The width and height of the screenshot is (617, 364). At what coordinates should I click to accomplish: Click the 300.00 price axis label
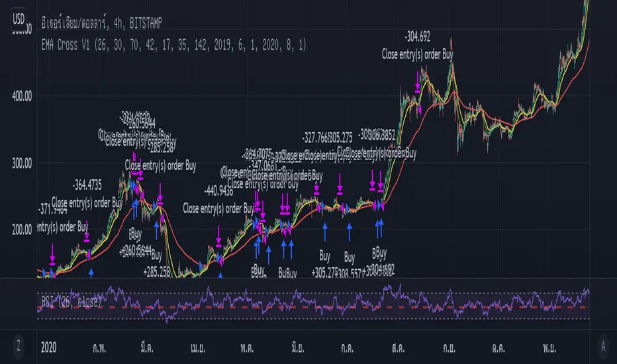click(22, 163)
